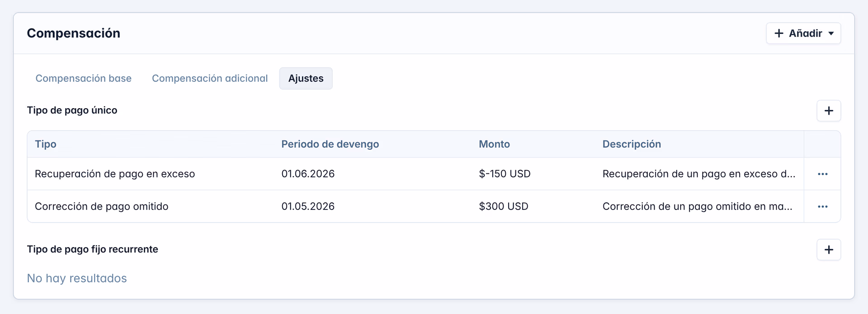Switch to the Compensación adicional tab
The height and width of the screenshot is (314, 868).
210,78
